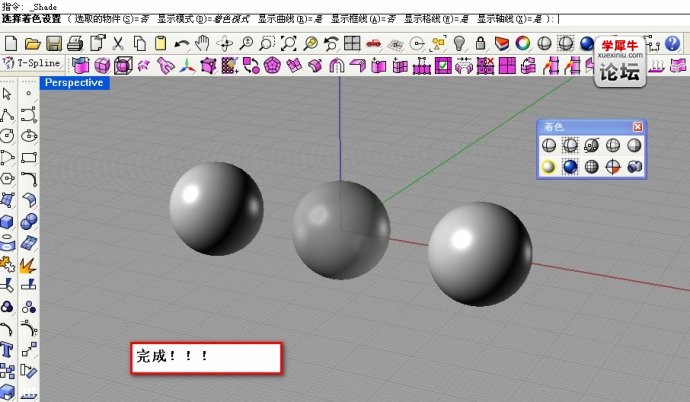Image resolution: width=690 pixels, height=402 pixels.
Task: Click the red car named-view icon
Action: (x=374, y=44)
